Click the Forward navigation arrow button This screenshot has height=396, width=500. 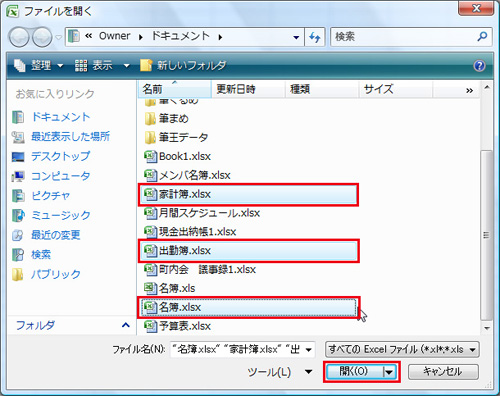pyautogui.click(x=42, y=37)
